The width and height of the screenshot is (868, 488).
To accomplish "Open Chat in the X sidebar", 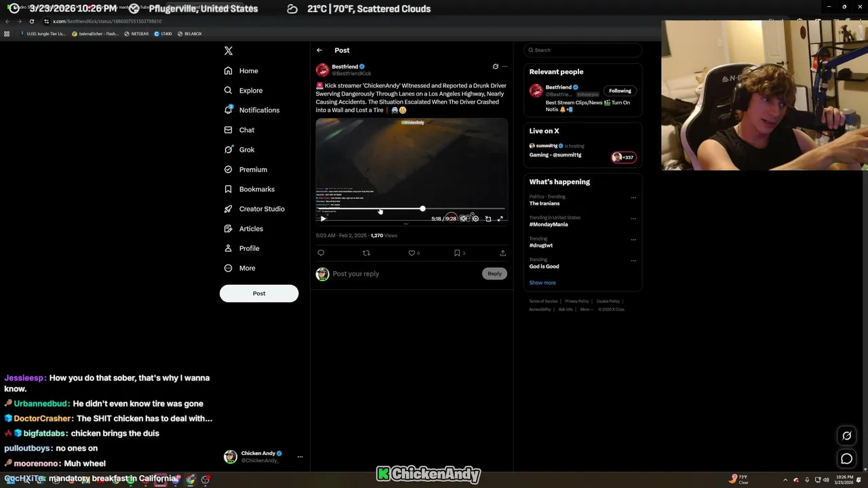I will click(x=239, y=129).
